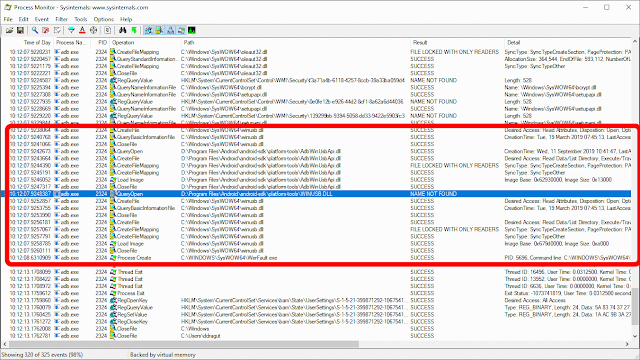Click the Result column header
640x360 pixels.
[x=420, y=42]
